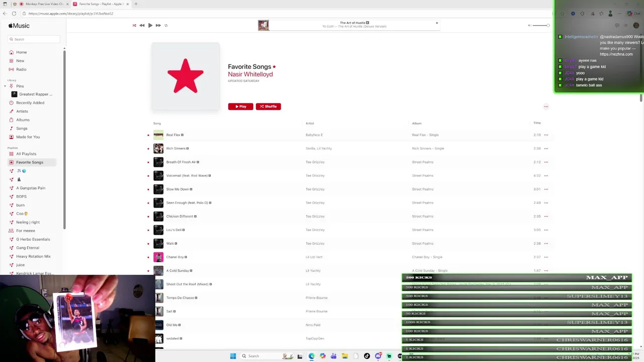Open more options for Chicken Different
The width and height of the screenshot is (644, 362).
point(546,217)
